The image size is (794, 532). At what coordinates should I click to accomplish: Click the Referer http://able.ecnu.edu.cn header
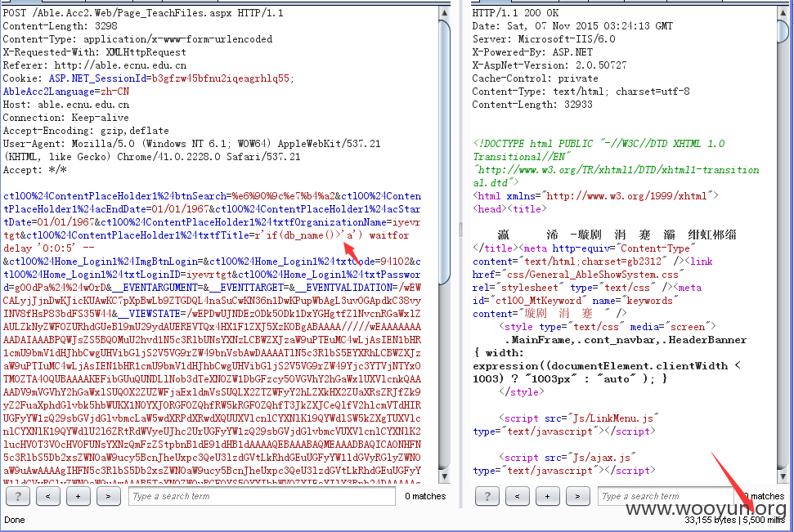pyautogui.click(x=95, y=65)
